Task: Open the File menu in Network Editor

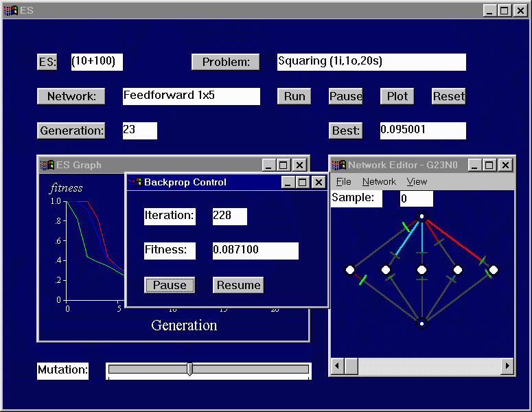Action: [343, 182]
